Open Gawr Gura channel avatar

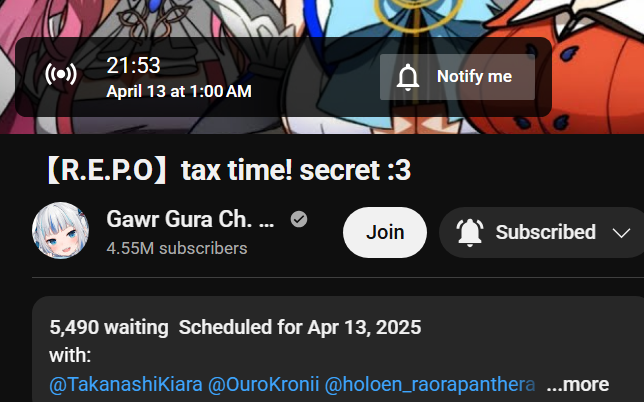(x=61, y=230)
